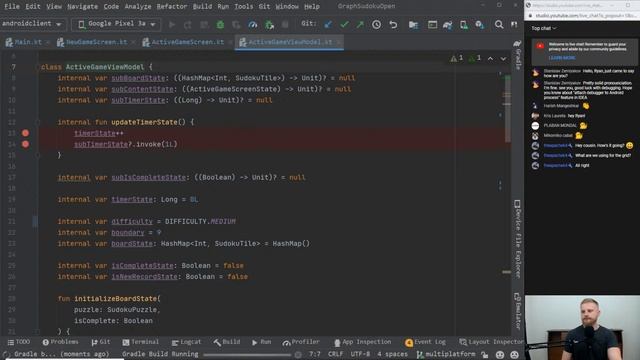The height and width of the screenshot is (360, 640).
Task: Click Sync Project with Gradle Files icon
Action: [447, 25]
